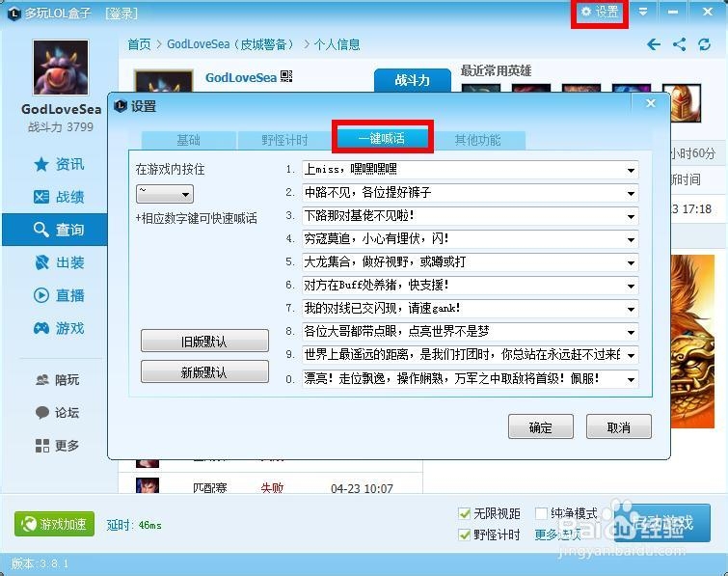Image resolution: width=728 pixels, height=576 pixels.
Task: Open 陪玩 in the sidebar
Action: [58, 380]
